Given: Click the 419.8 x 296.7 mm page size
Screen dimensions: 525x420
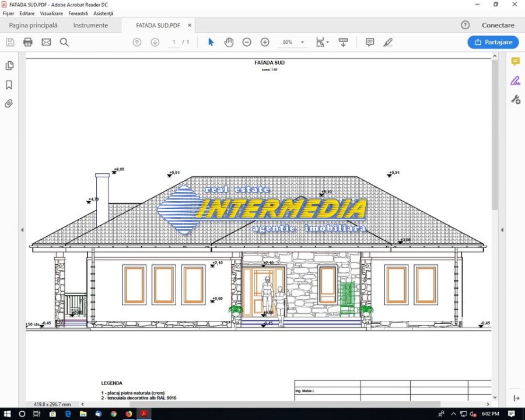Looking at the screenshot, I should tap(52, 404).
